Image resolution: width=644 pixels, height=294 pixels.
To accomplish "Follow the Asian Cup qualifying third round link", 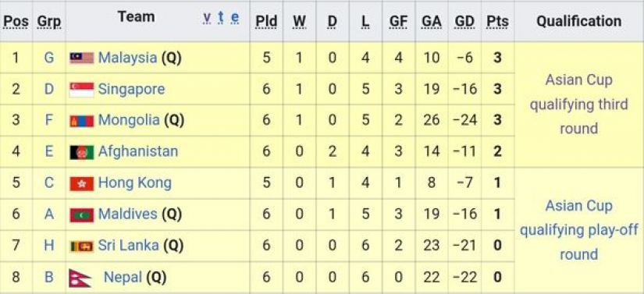I will (x=578, y=104).
